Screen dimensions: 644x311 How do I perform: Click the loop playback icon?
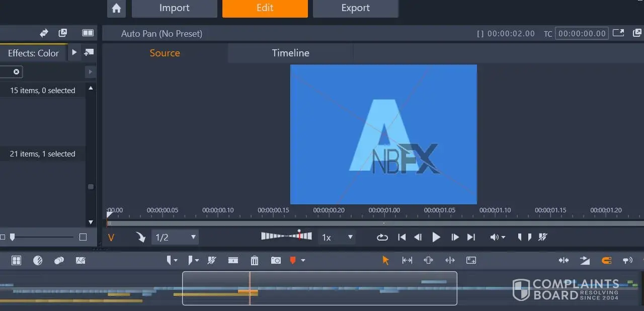tap(382, 237)
